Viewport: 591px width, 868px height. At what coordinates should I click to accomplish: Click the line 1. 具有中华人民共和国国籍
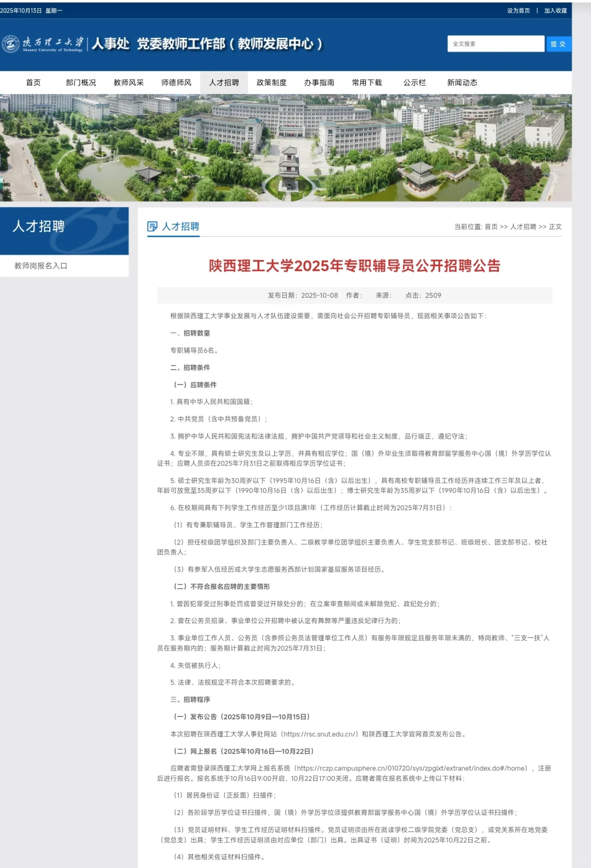pos(212,401)
